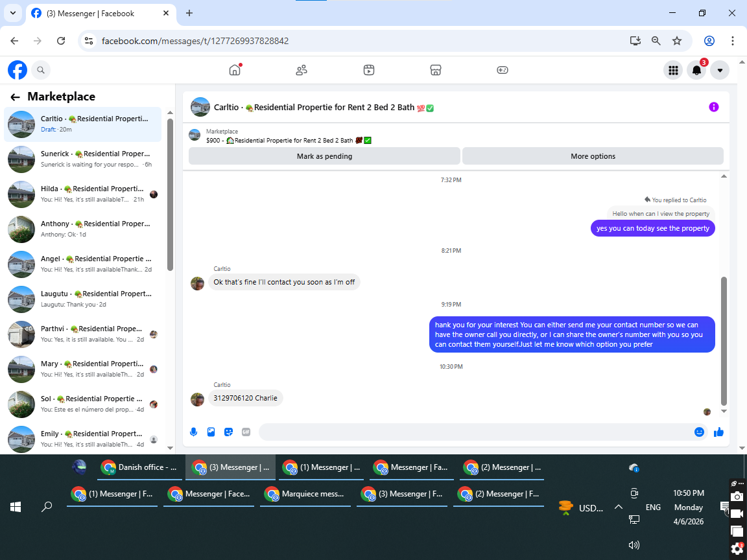The image size is (747, 560).
Task: Open Emily conversation
Action: pyautogui.click(x=83, y=439)
